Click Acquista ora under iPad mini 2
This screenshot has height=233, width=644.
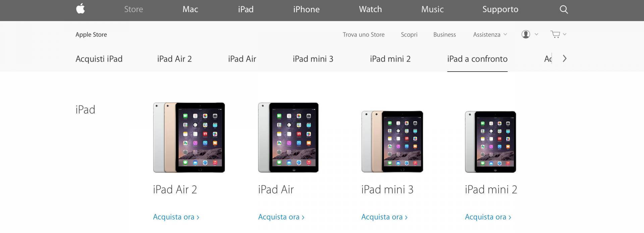pos(488,217)
